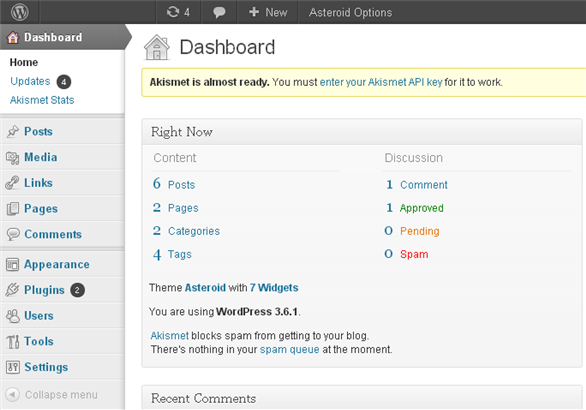
Task: Open the Users menu label
Action: click(x=39, y=315)
